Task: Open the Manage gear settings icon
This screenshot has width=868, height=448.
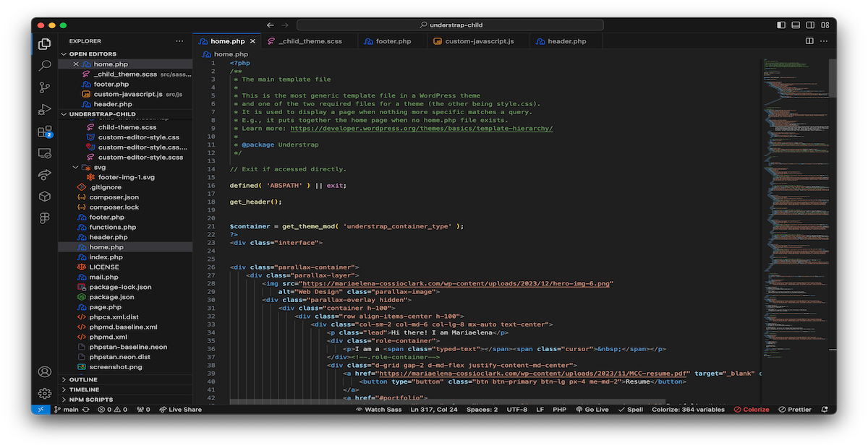Action: [45, 394]
